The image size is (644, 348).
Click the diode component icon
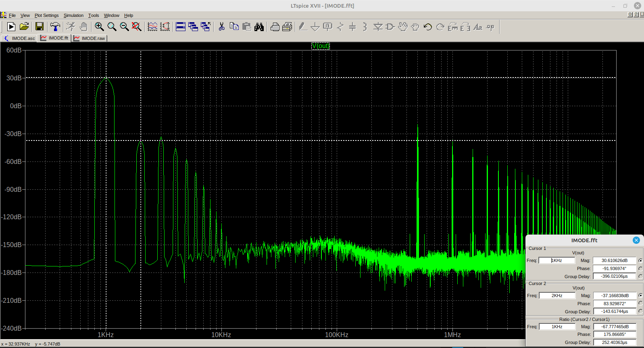(378, 27)
